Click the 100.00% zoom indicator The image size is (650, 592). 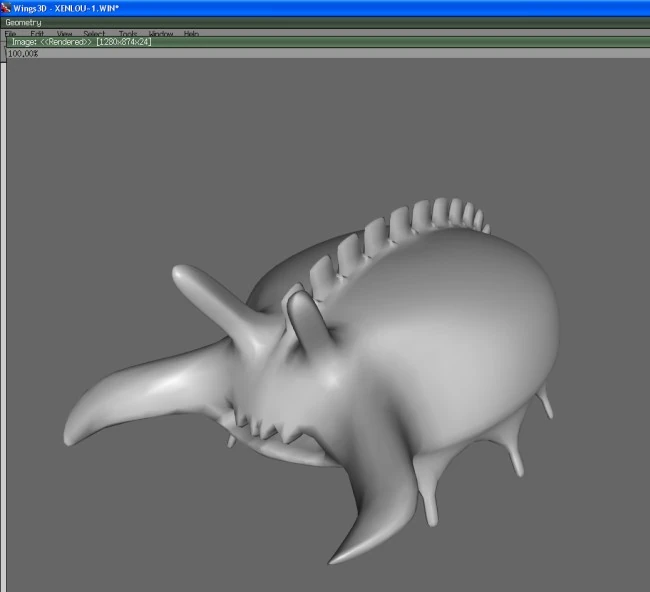23,53
